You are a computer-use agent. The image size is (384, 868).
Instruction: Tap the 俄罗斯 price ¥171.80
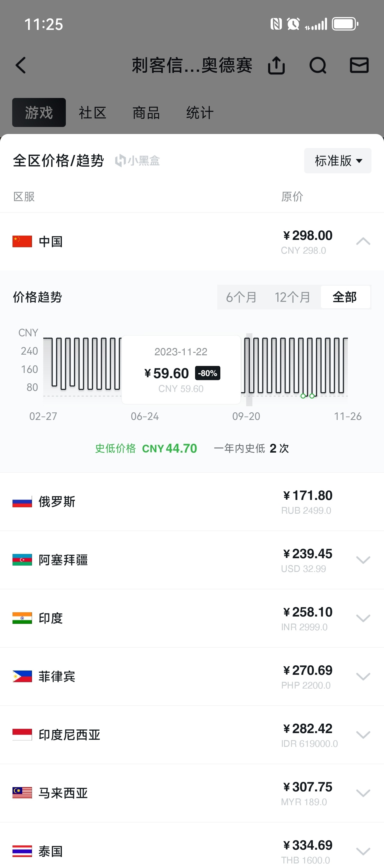(308, 496)
